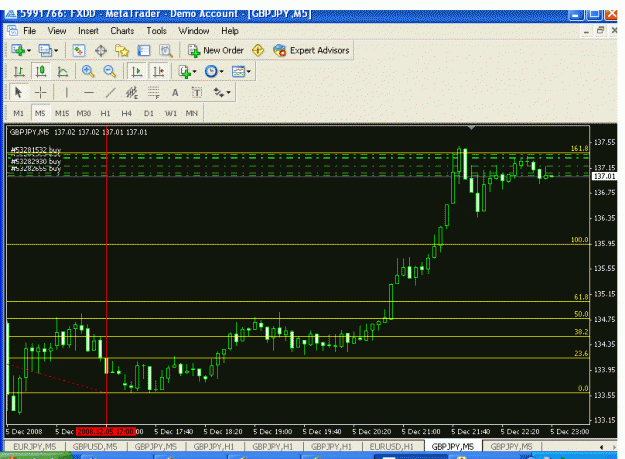Viewport: 625px width, 459px height.
Task: Switch to H1 timeframe
Action: click(x=105, y=113)
